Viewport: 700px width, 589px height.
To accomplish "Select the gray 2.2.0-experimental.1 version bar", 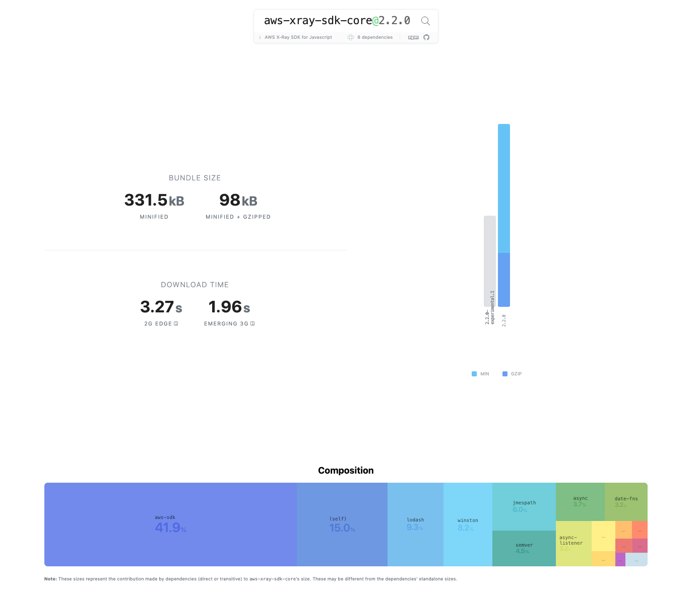I will (490, 261).
